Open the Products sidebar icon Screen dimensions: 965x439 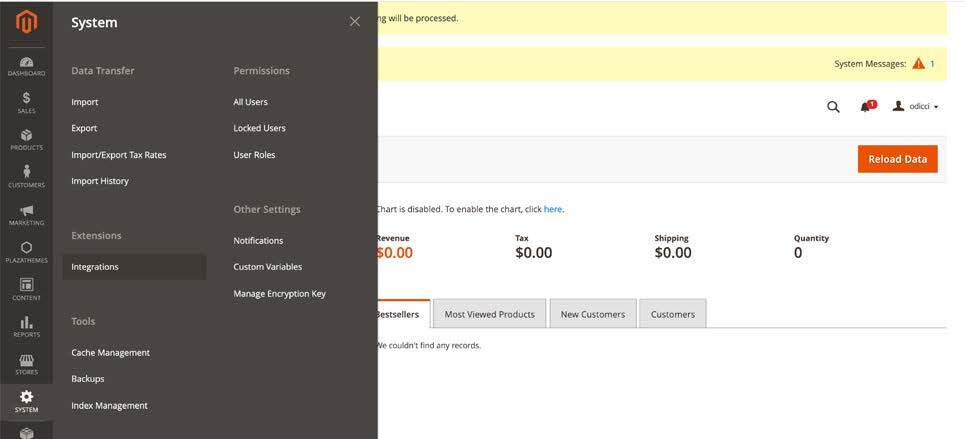pyautogui.click(x=26, y=140)
